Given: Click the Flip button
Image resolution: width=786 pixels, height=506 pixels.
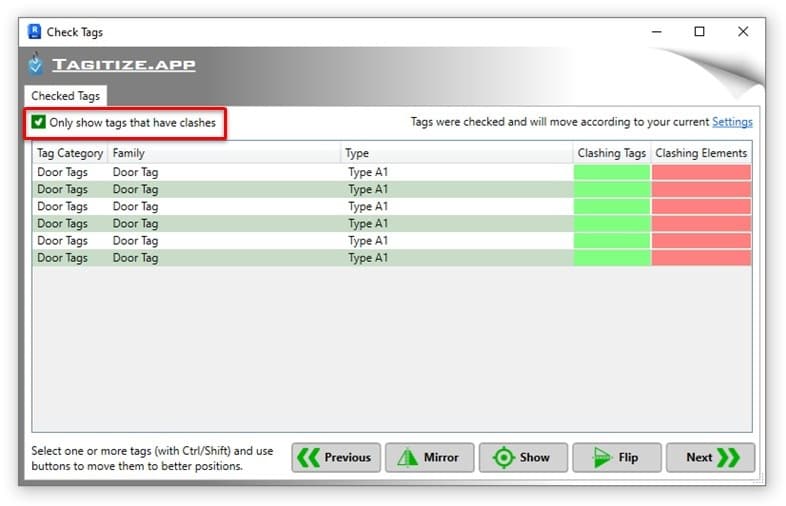Looking at the screenshot, I should point(617,457).
